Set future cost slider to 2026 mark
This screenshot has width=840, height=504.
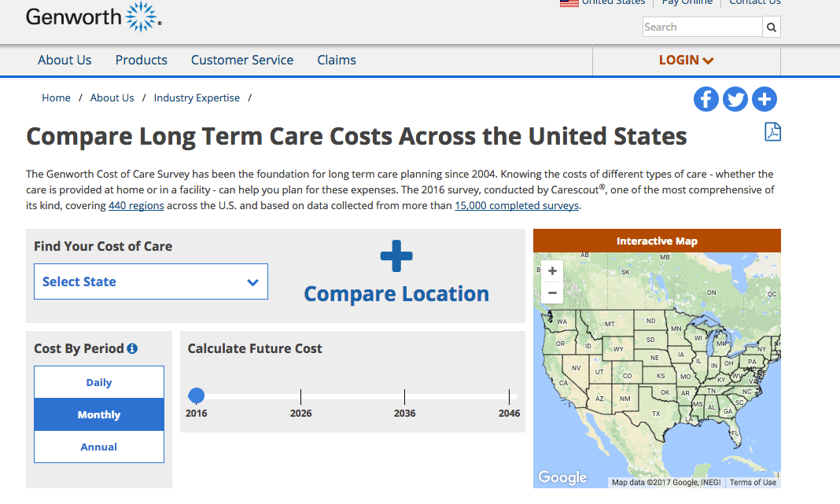click(301, 397)
